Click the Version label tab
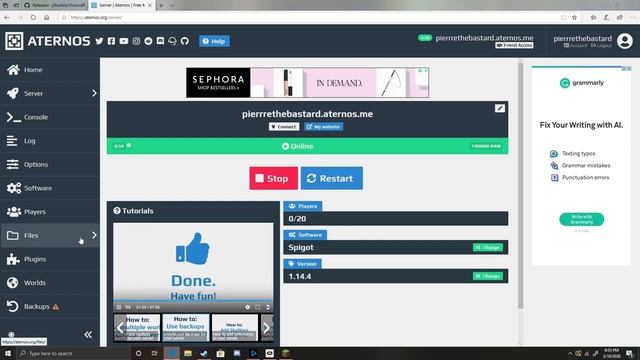 pyautogui.click(x=302, y=264)
